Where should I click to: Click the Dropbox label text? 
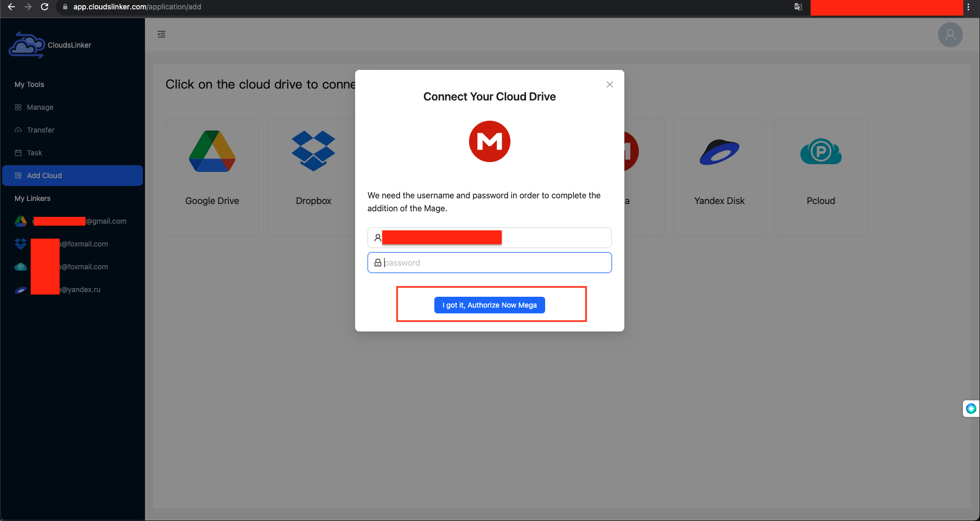[x=314, y=201]
